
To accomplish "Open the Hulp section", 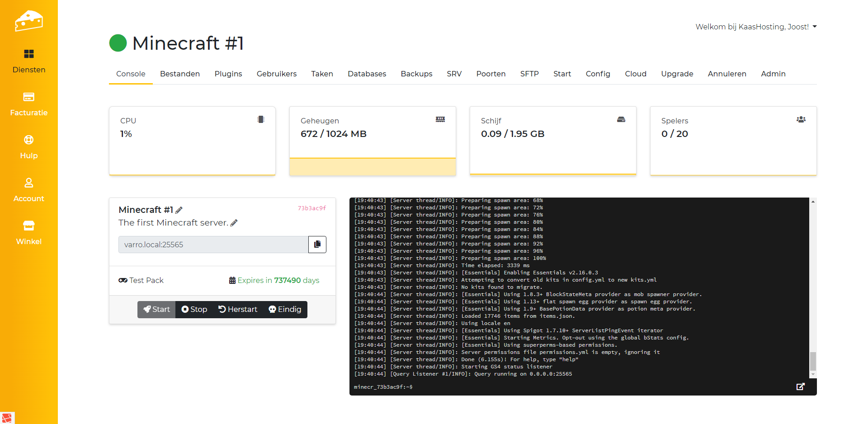I will [x=29, y=147].
